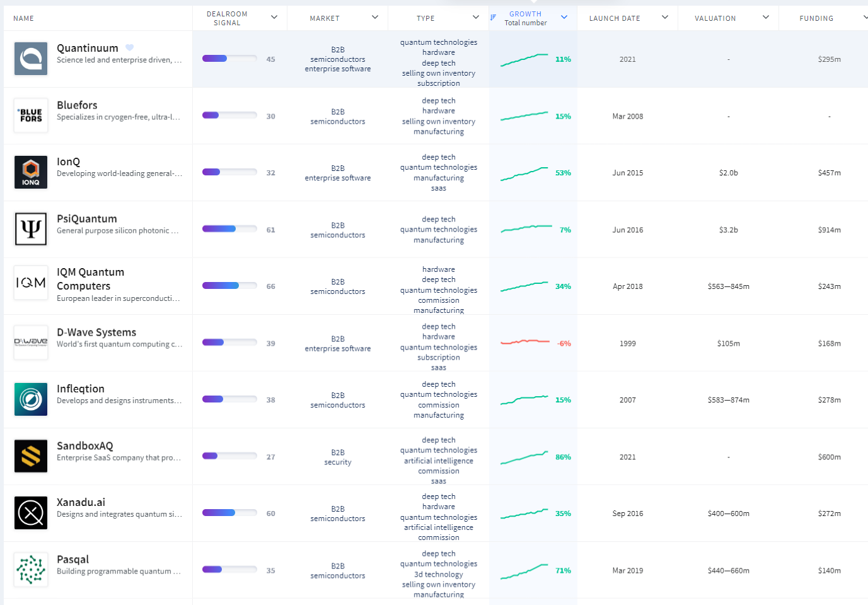Click the Jun 2015 launch date
This screenshot has width=868, height=605.
pos(627,173)
